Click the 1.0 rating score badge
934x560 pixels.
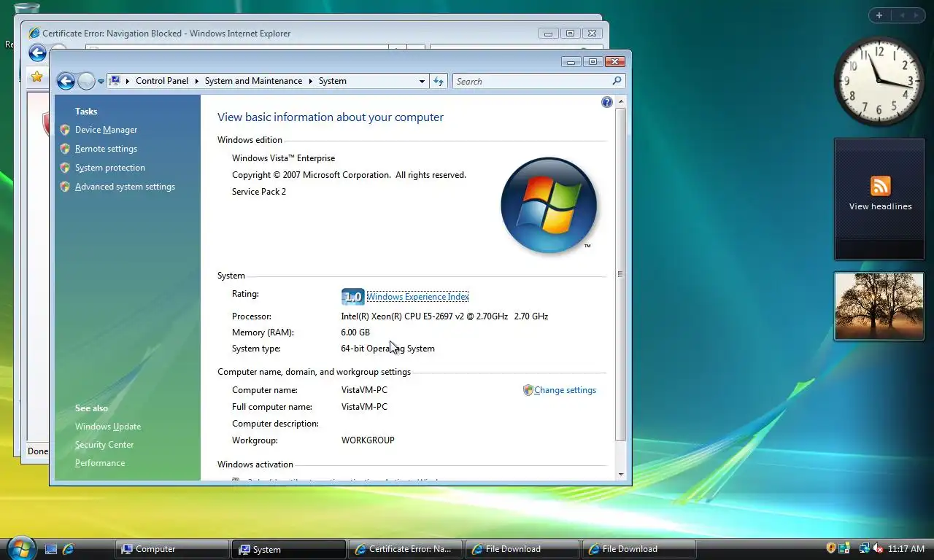point(353,297)
